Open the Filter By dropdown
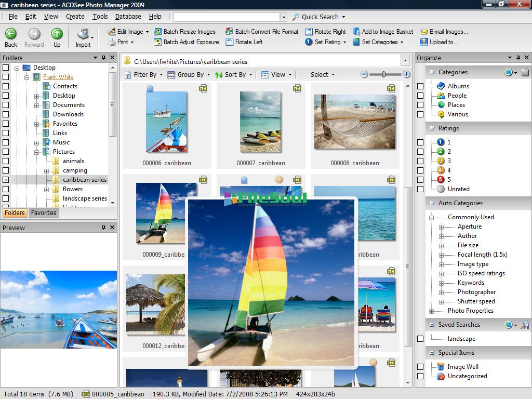 tap(144, 75)
